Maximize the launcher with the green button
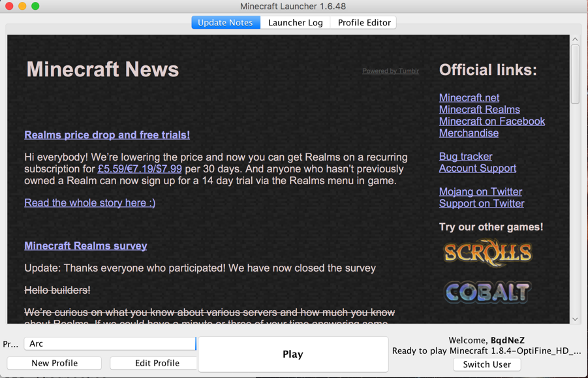Viewport: 588px width, 378px height. pyautogui.click(x=35, y=6)
